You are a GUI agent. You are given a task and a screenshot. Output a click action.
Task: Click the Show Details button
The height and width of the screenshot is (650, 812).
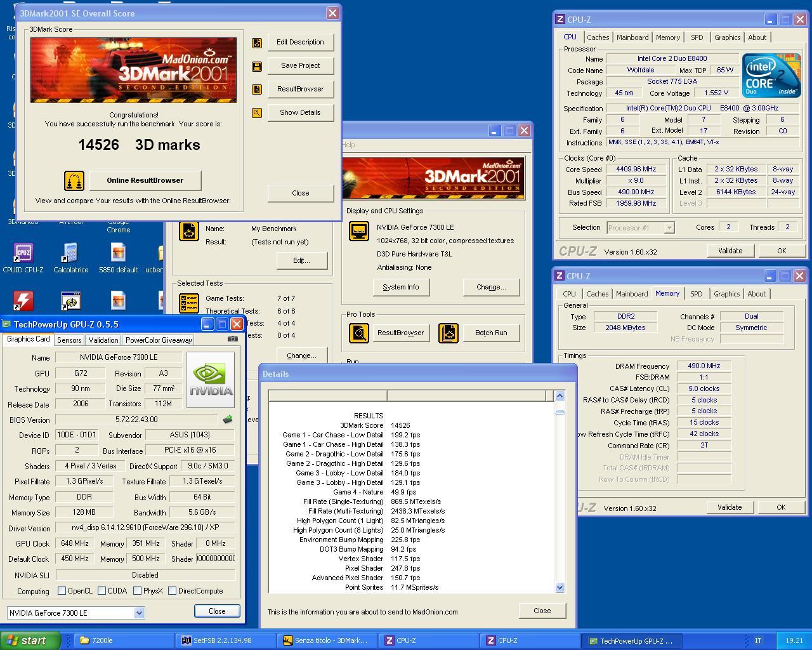click(x=300, y=113)
